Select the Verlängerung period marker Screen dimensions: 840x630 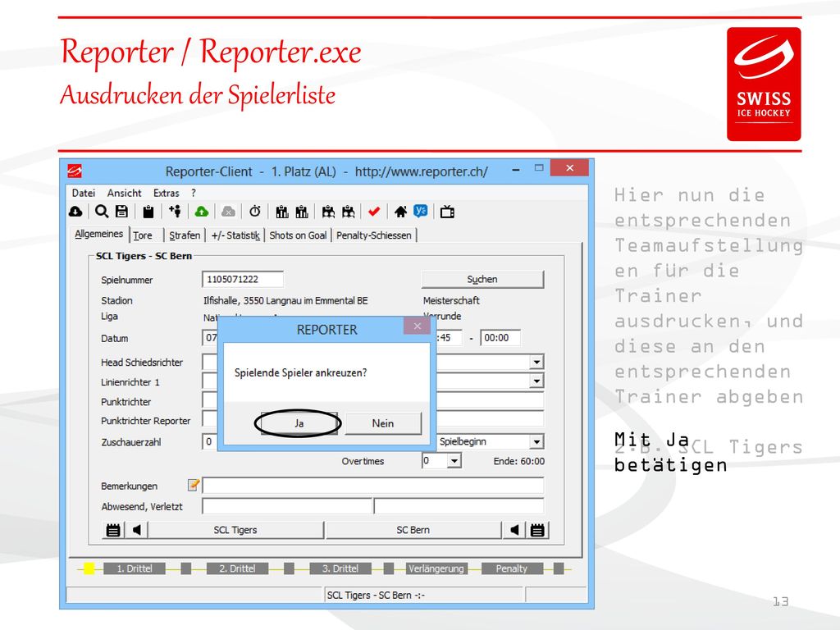(x=436, y=568)
